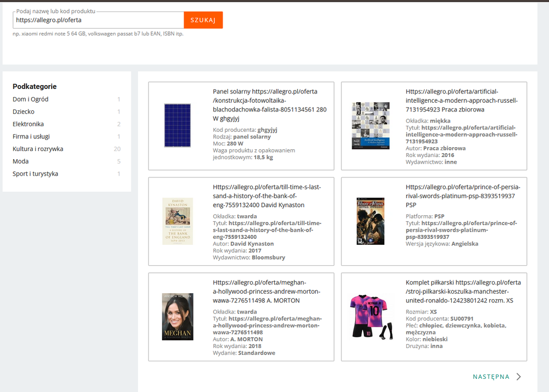Open the pink football kit thumbnail

pos(370,317)
